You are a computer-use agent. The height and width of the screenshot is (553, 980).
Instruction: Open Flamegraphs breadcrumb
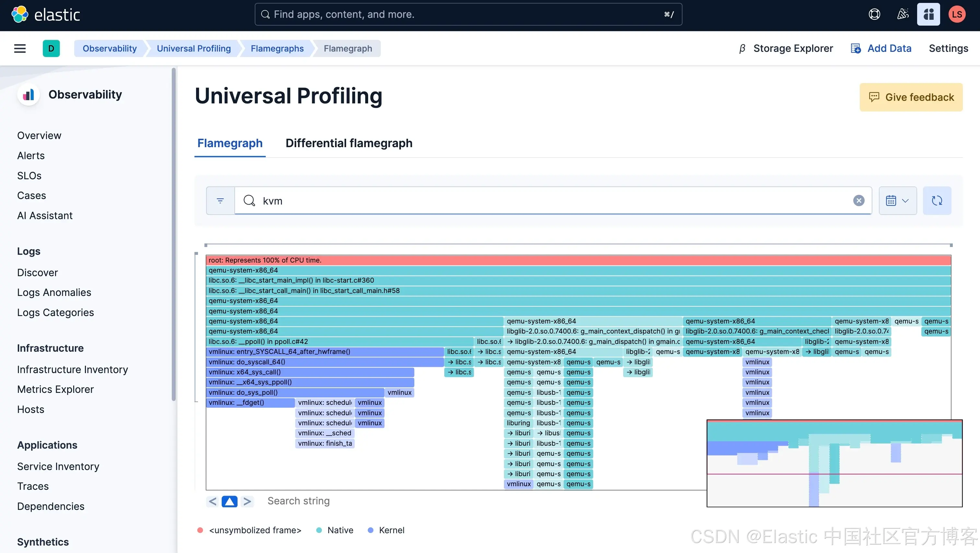click(277, 48)
